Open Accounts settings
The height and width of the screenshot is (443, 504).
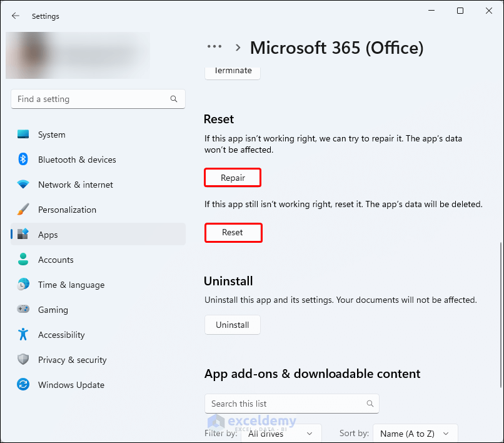pos(98,260)
